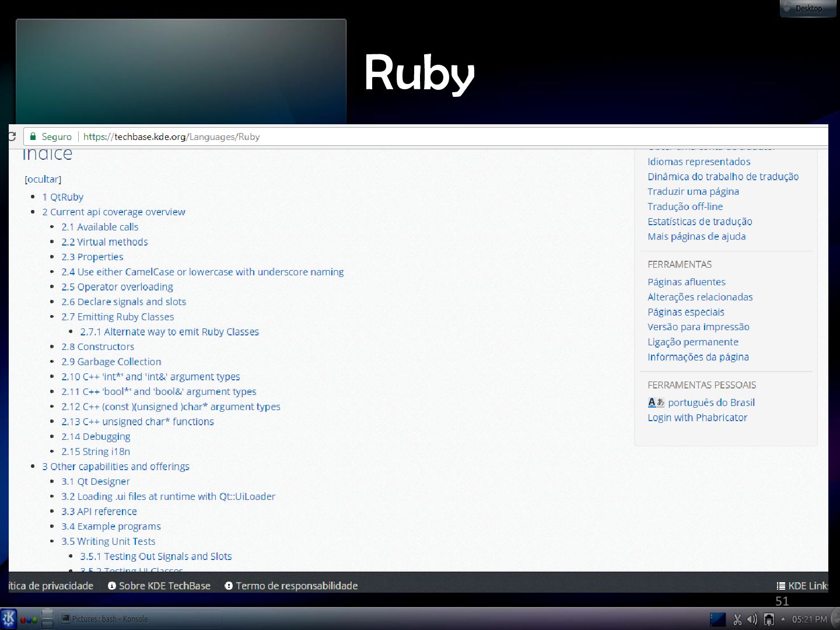Click Login with Phabricator
Viewport: 840px width, 630px height.
click(697, 418)
